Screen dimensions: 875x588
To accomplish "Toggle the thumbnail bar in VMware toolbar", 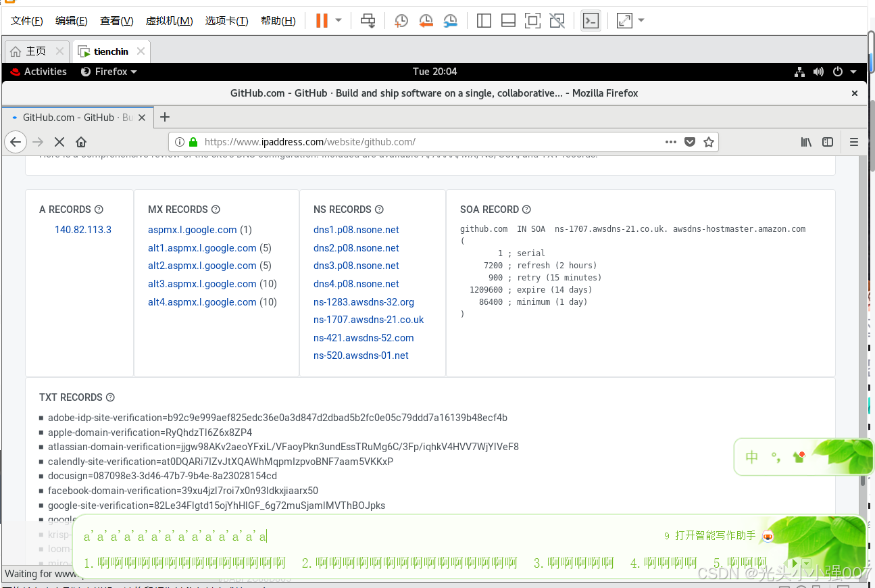I will pos(508,21).
